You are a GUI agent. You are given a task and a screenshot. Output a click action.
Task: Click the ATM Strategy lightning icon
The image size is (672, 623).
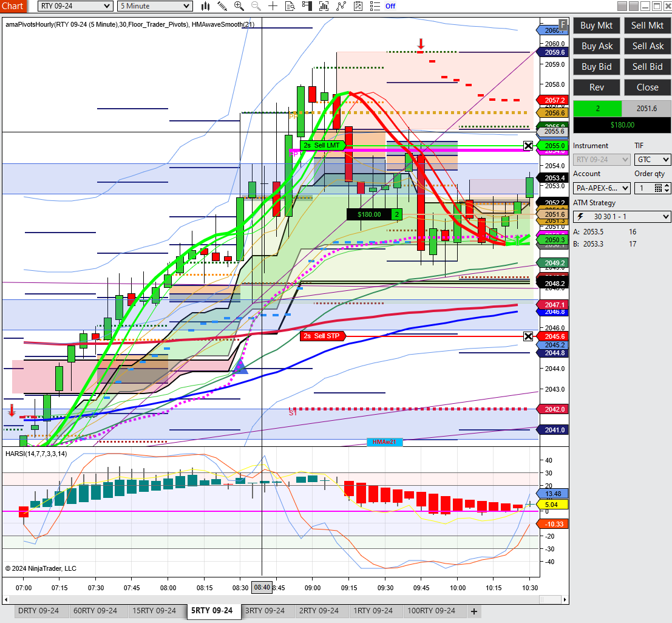(580, 217)
